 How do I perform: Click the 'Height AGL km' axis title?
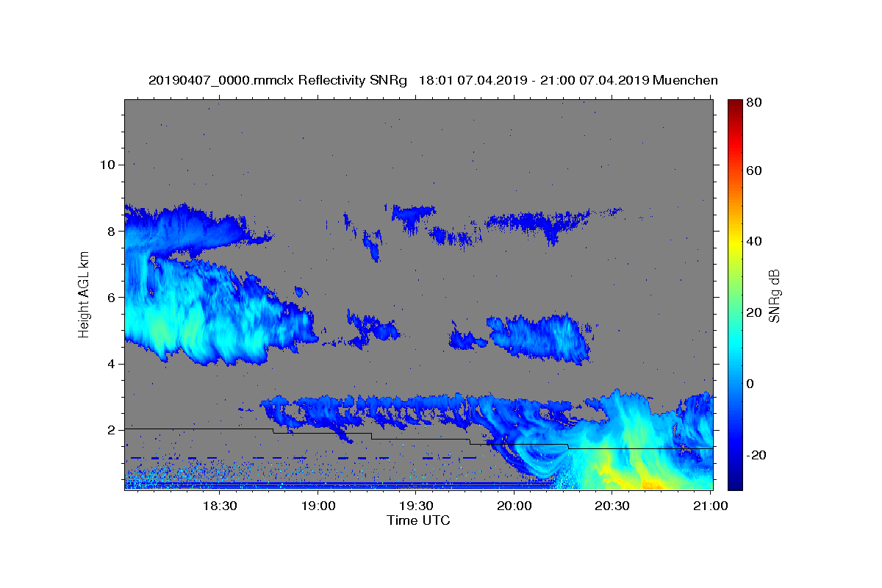[84, 294]
